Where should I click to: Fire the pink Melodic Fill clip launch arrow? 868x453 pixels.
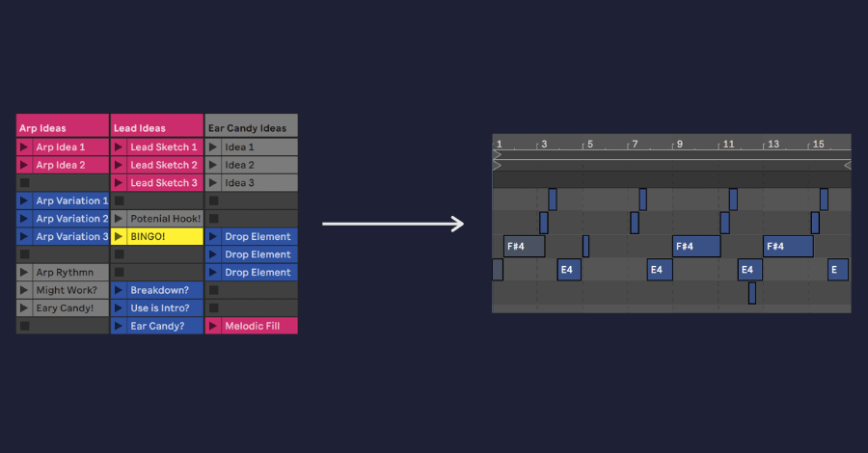click(x=212, y=326)
